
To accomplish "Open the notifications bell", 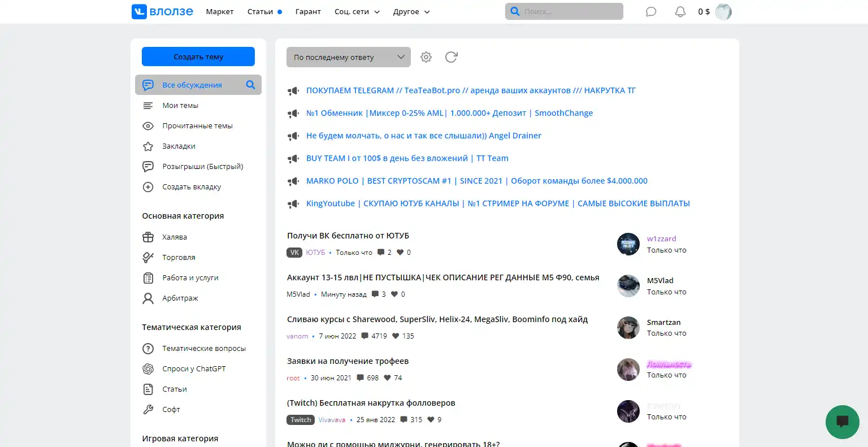I will [x=680, y=12].
